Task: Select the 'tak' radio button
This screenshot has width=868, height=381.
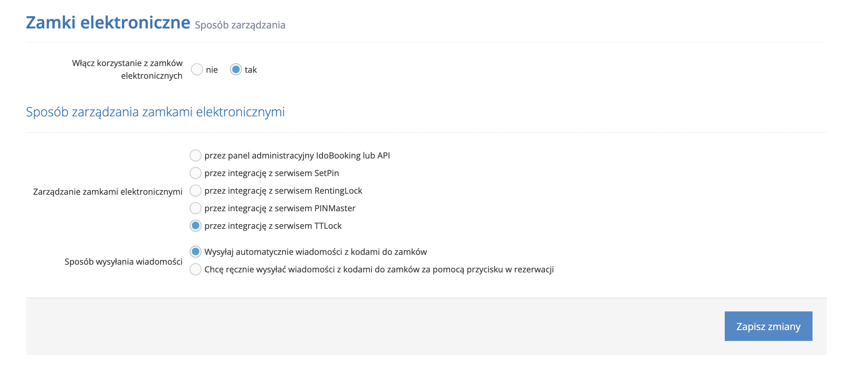Action: click(x=236, y=70)
